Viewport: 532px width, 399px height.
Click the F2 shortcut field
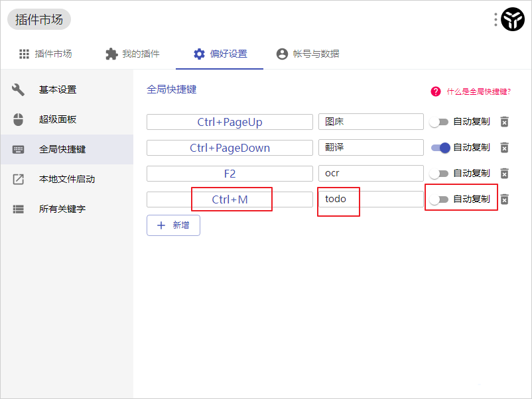click(229, 174)
